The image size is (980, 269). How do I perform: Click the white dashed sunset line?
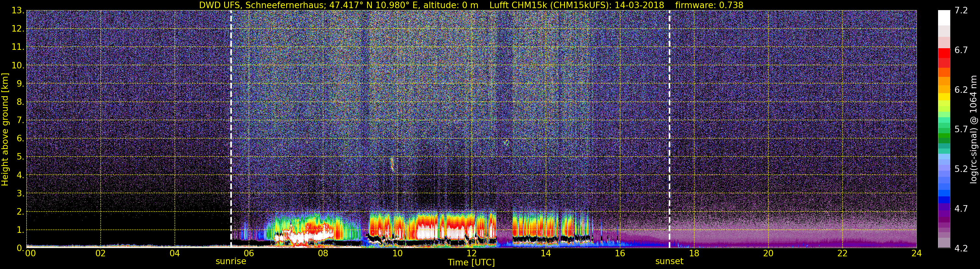pos(669,129)
